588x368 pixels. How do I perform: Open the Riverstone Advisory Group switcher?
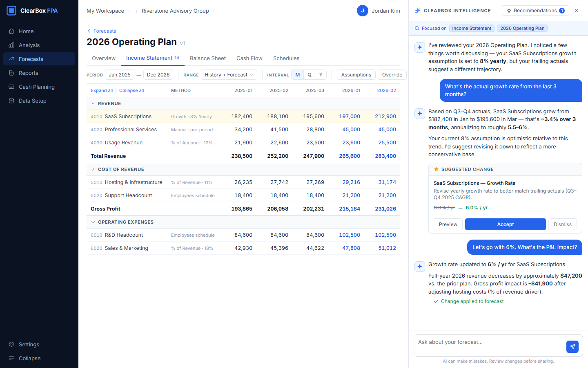point(178,11)
